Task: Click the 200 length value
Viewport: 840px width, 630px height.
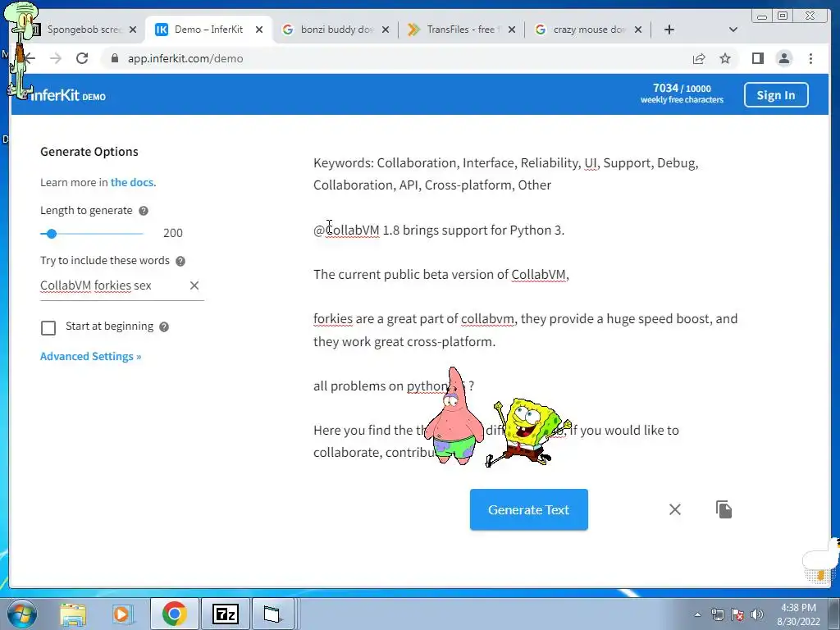Action: pyautogui.click(x=172, y=233)
